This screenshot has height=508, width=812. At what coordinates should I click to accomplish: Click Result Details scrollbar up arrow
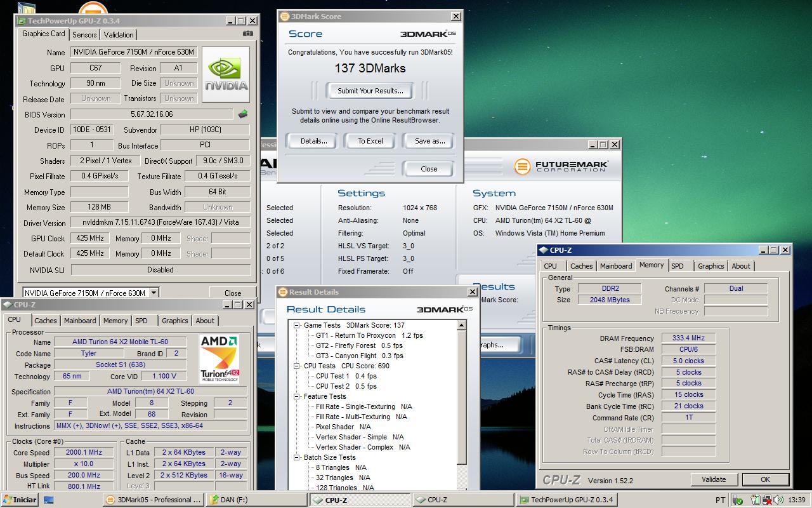[462, 324]
